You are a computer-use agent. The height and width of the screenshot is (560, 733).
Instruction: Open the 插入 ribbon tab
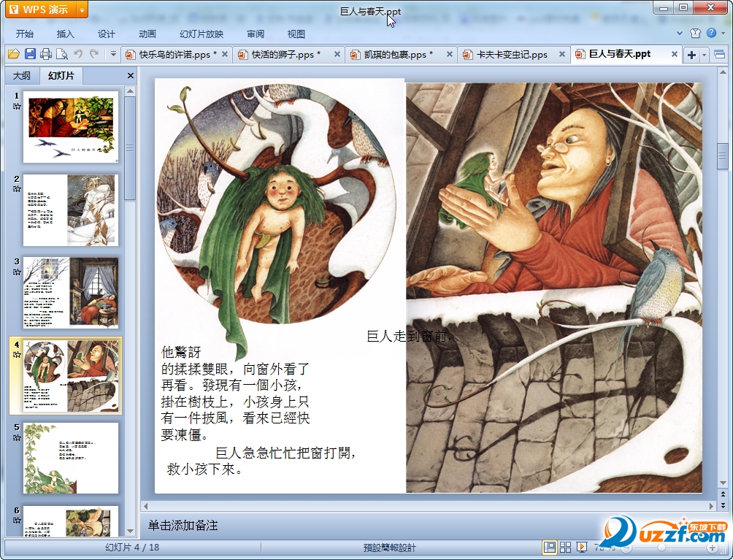point(65,34)
